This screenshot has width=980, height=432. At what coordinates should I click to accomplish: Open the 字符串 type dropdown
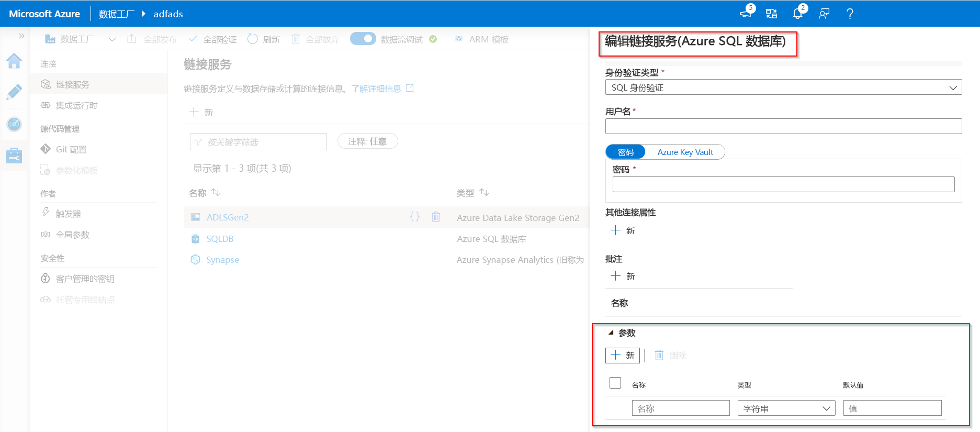[x=786, y=408]
